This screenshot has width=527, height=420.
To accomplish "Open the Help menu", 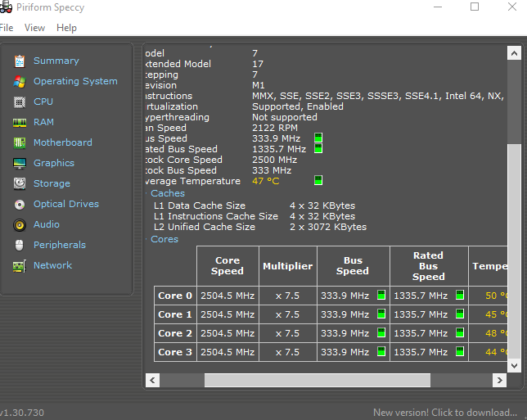I will point(66,28).
